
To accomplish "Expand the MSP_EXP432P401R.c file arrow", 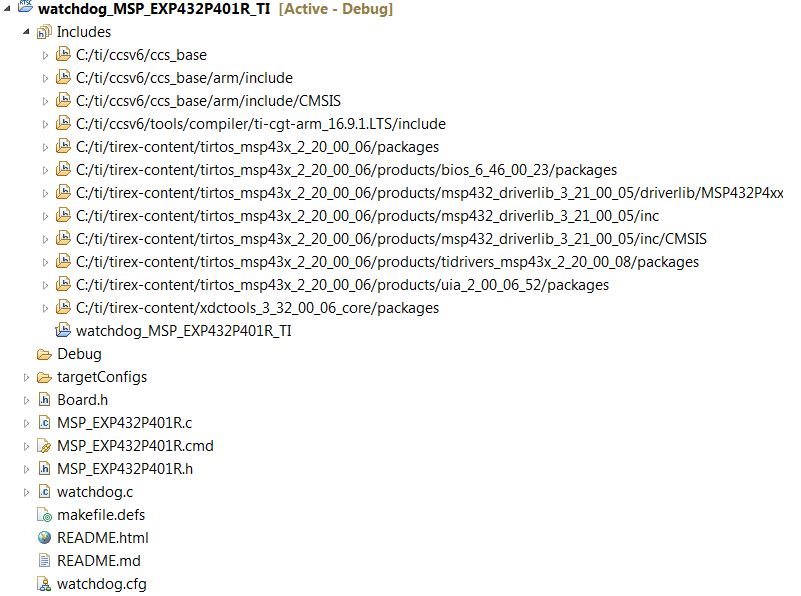I will (26, 423).
